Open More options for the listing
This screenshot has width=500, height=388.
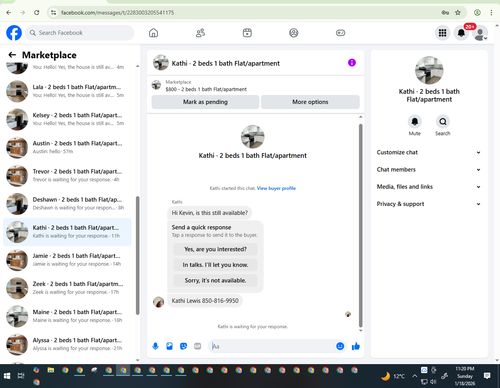point(310,102)
